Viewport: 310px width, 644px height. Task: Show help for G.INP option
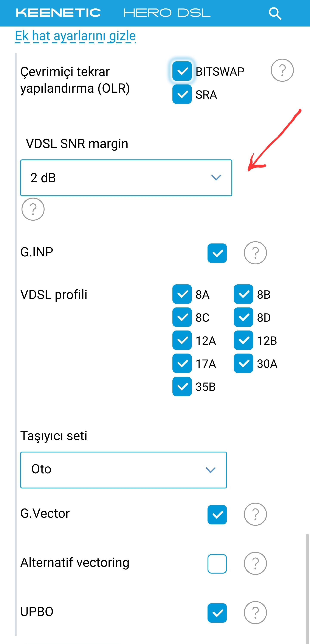point(255,253)
